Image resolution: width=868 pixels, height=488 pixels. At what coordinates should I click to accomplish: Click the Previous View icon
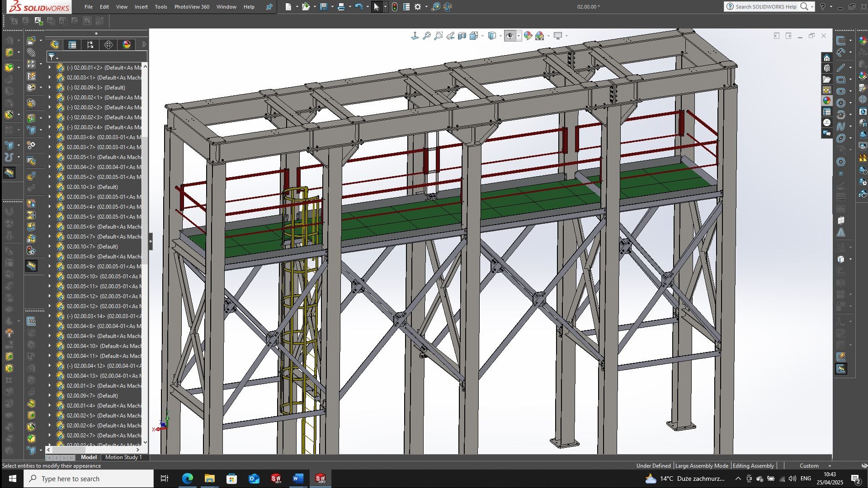point(450,36)
